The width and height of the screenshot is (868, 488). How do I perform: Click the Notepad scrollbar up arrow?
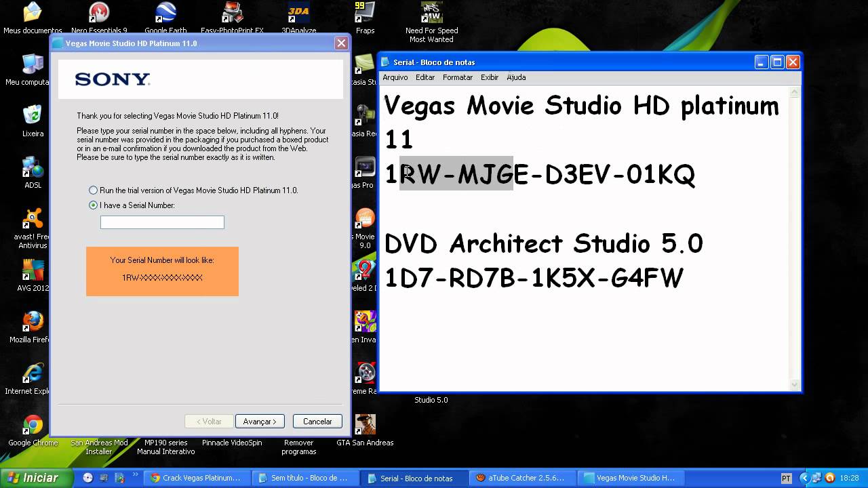[795, 90]
